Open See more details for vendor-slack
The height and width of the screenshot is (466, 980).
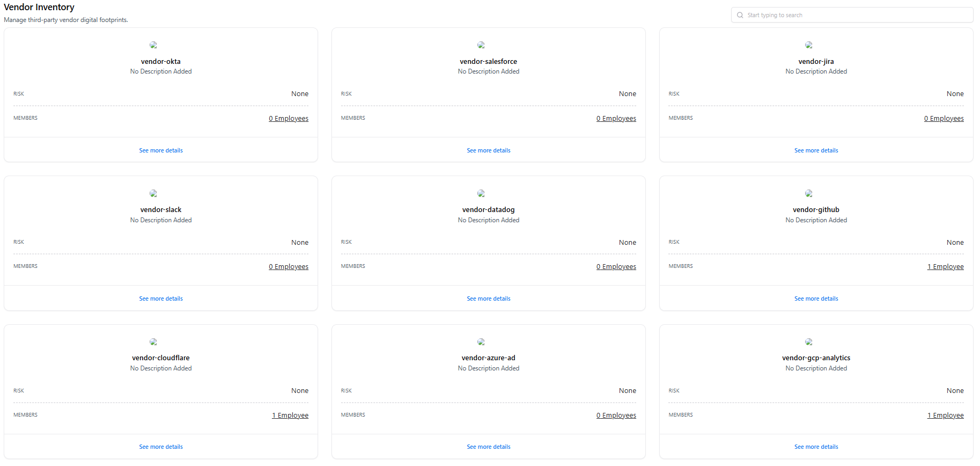(x=161, y=298)
